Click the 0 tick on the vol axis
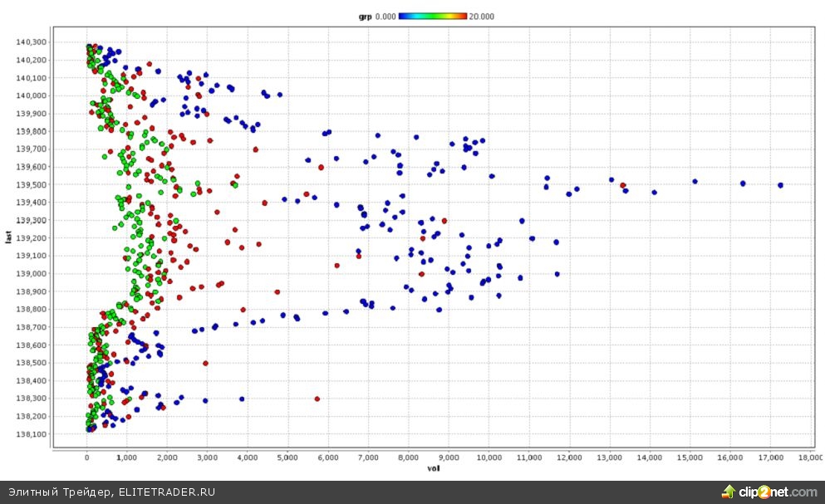The height and width of the screenshot is (504, 825). click(x=86, y=458)
